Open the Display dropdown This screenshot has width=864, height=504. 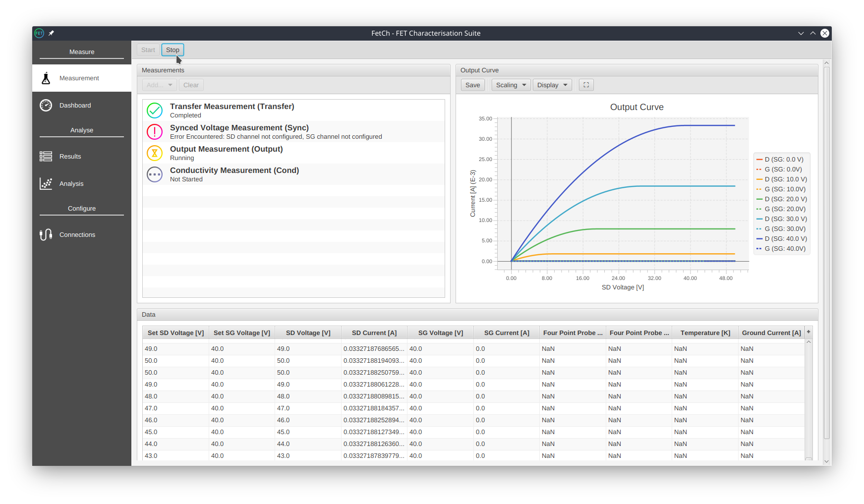click(552, 85)
